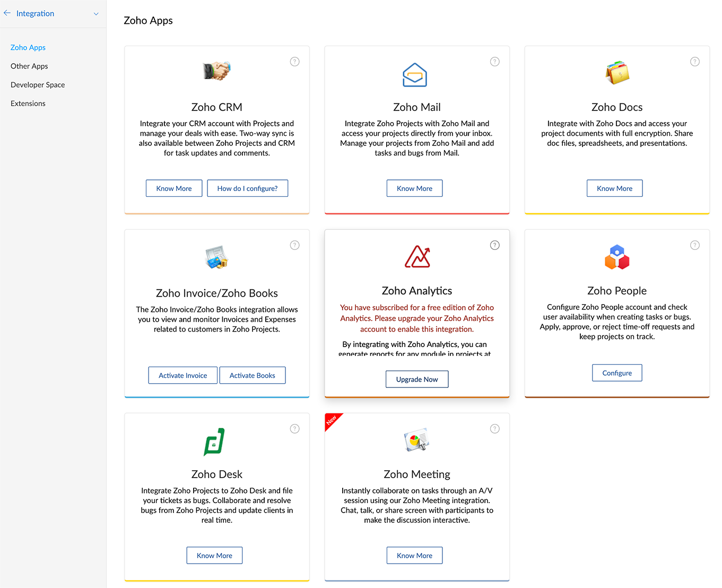Open Developer Space in sidebar
The height and width of the screenshot is (588, 722).
click(x=38, y=85)
